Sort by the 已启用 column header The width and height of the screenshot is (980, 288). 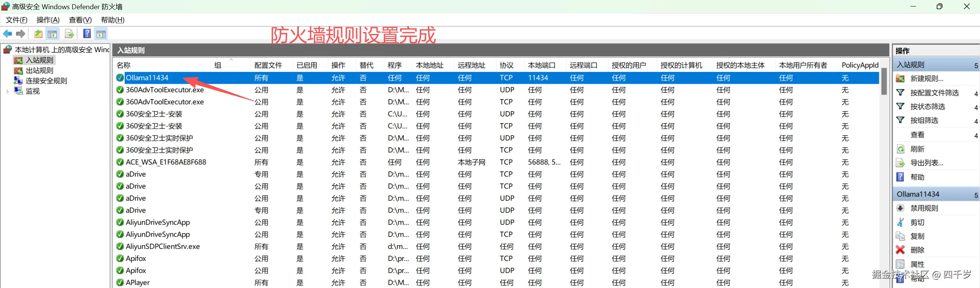click(x=311, y=65)
